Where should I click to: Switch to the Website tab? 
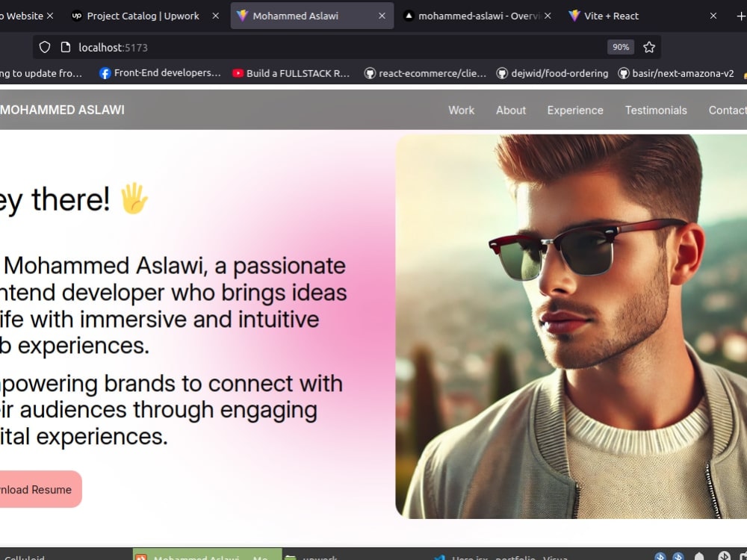22,16
